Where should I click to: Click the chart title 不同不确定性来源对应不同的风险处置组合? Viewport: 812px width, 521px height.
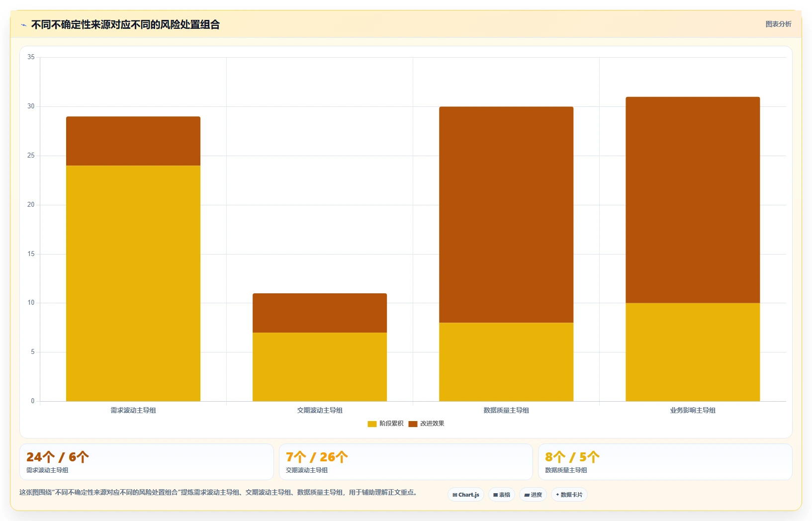125,24
